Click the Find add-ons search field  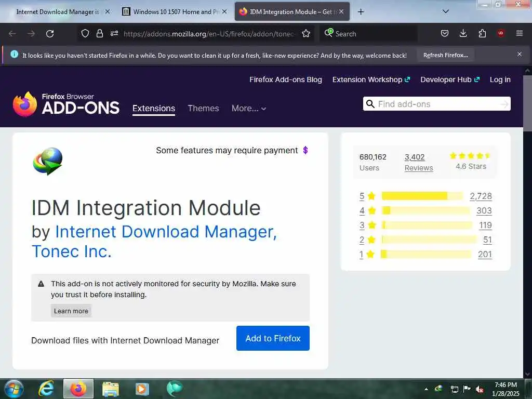(x=436, y=104)
